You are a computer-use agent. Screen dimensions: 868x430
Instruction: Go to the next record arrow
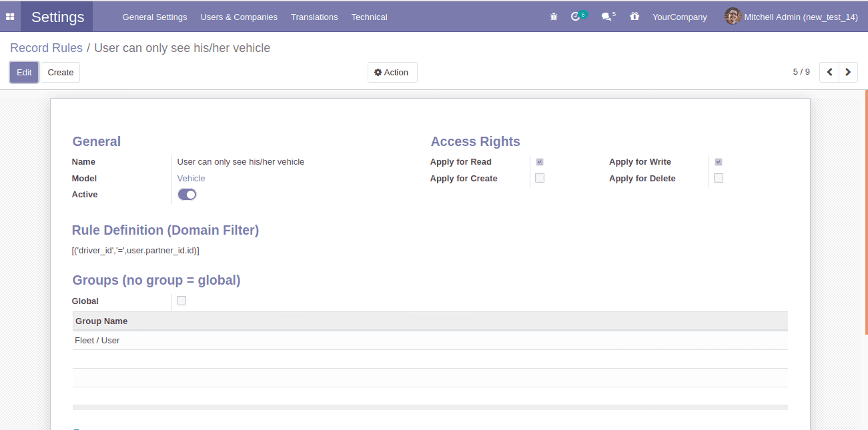848,72
